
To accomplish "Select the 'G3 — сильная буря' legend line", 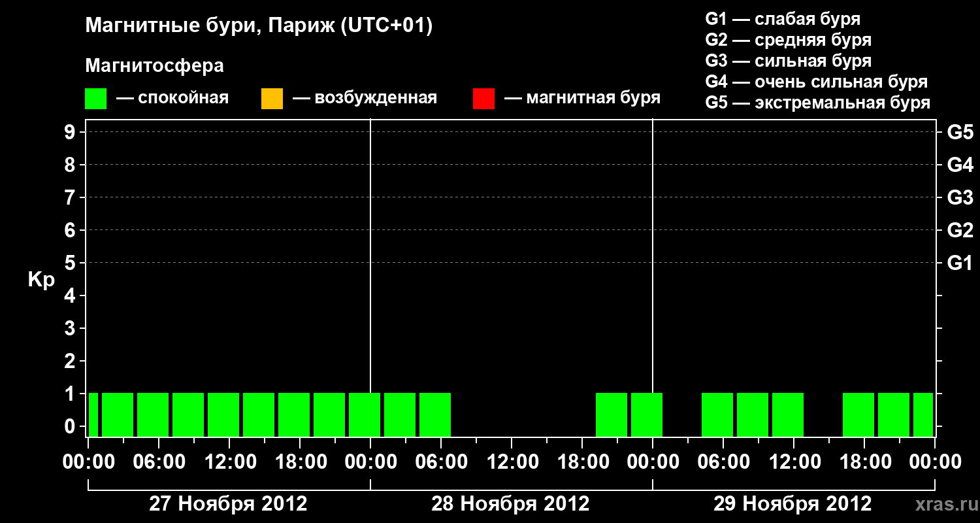I will coord(788,61).
